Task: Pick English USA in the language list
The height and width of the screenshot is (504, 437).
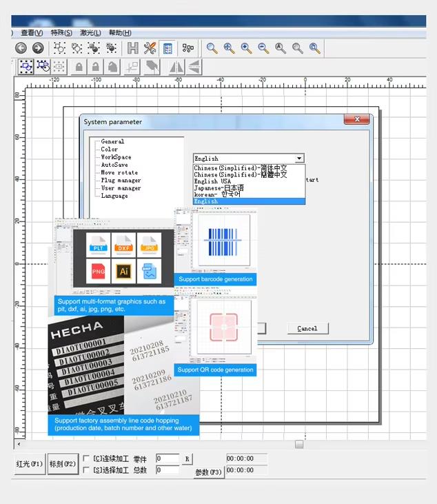Action: [212, 181]
